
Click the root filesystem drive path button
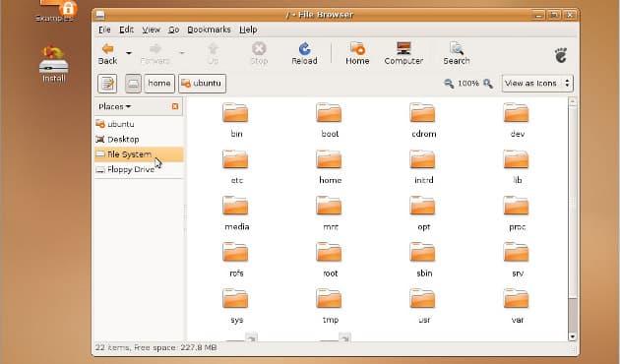click(133, 84)
